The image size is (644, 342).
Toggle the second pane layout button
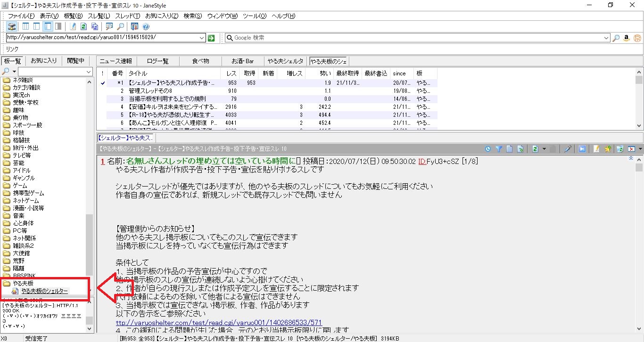click(37, 26)
